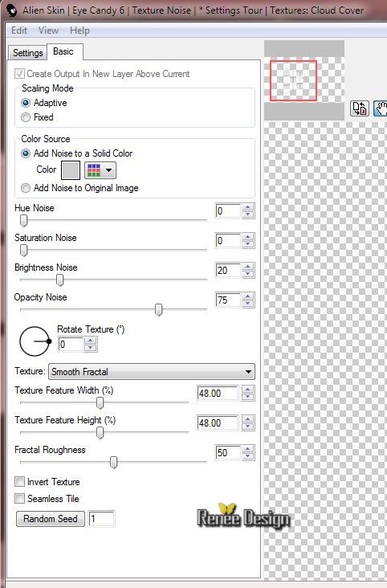Click the solid Color swatch
The width and height of the screenshot is (387, 588).
[71, 170]
